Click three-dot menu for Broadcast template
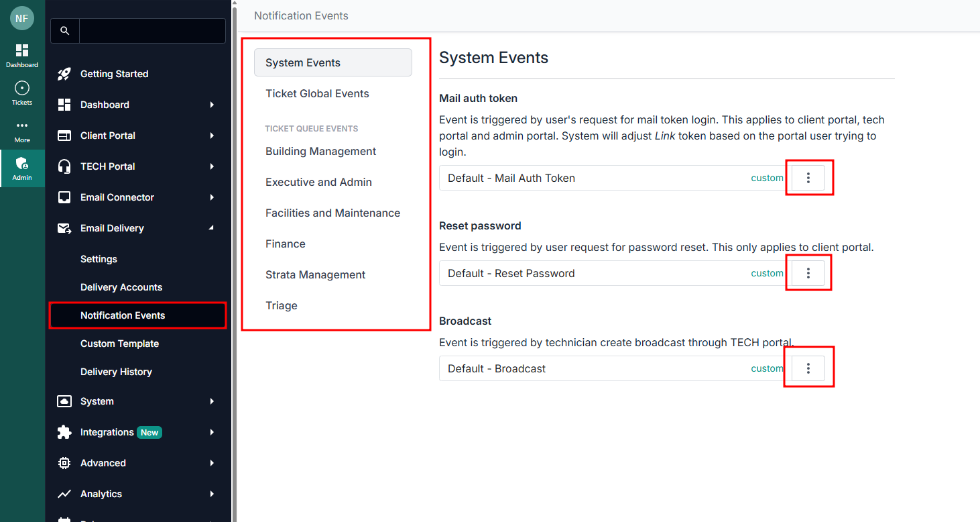Image resolution: width=980 pixels, height=522 pixels. [808, 368]
